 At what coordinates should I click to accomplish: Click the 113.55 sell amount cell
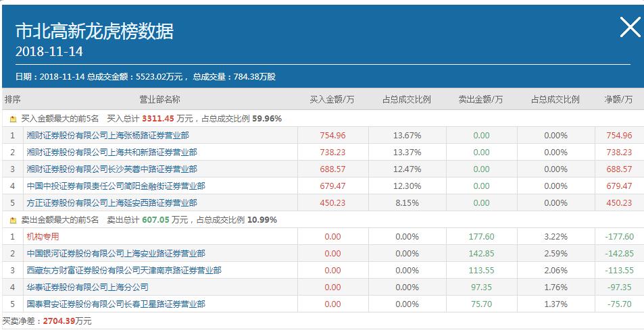[481, 270]
